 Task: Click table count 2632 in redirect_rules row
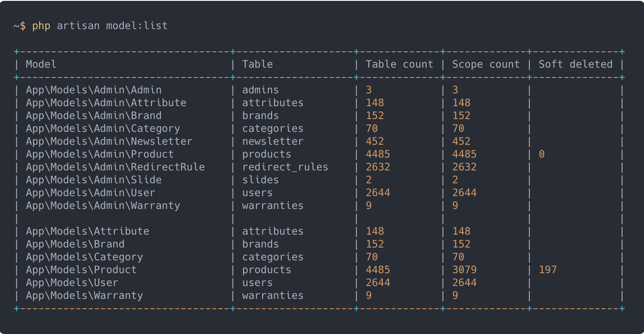[x=378, y=167]
